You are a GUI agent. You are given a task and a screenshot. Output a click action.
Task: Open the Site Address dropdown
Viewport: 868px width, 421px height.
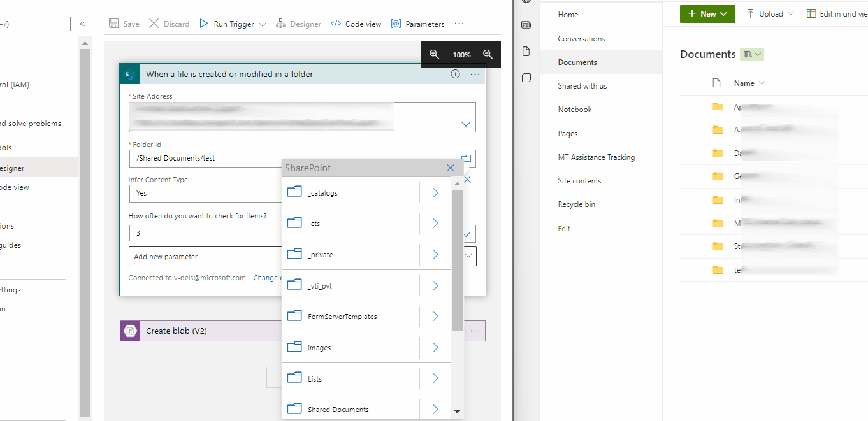466,124
